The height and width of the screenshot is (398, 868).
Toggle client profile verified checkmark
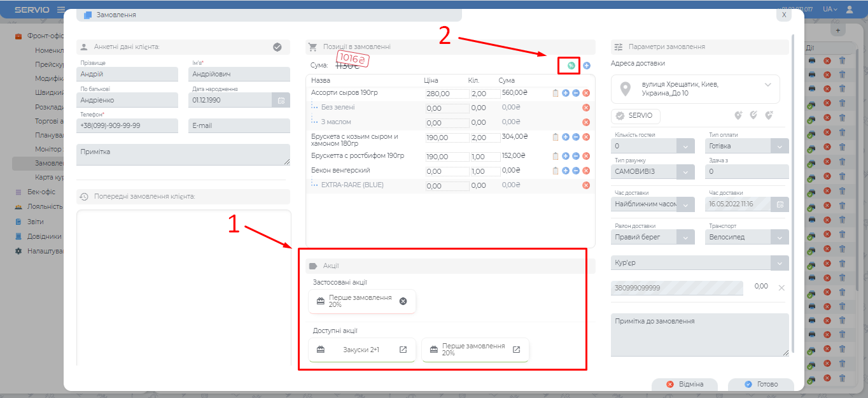(x=277, y=46)
